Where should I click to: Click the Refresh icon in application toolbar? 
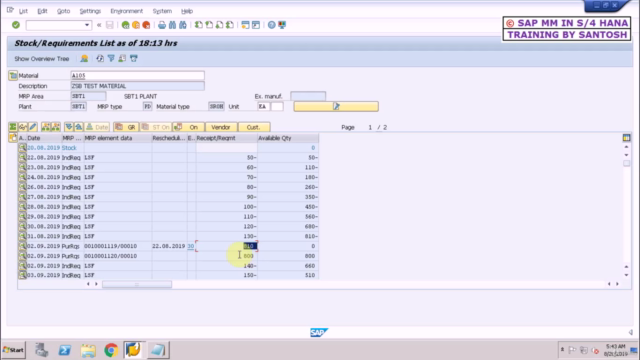[100, 59]
